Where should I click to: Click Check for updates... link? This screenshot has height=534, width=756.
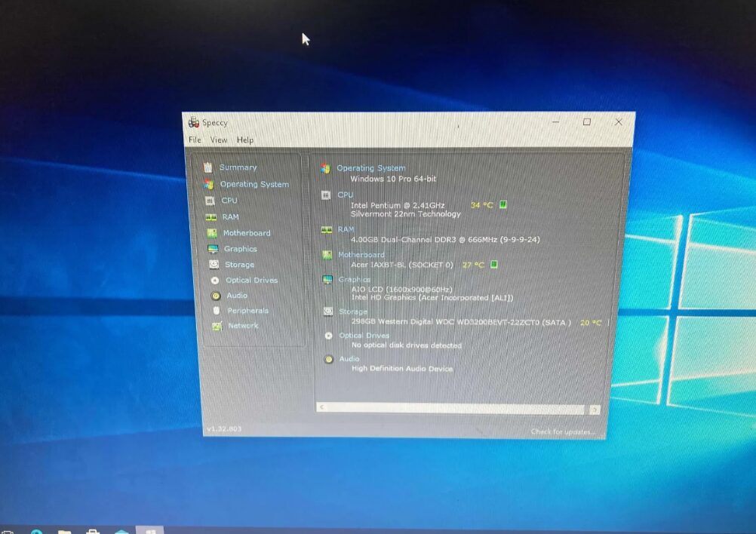tap(563, 432)
